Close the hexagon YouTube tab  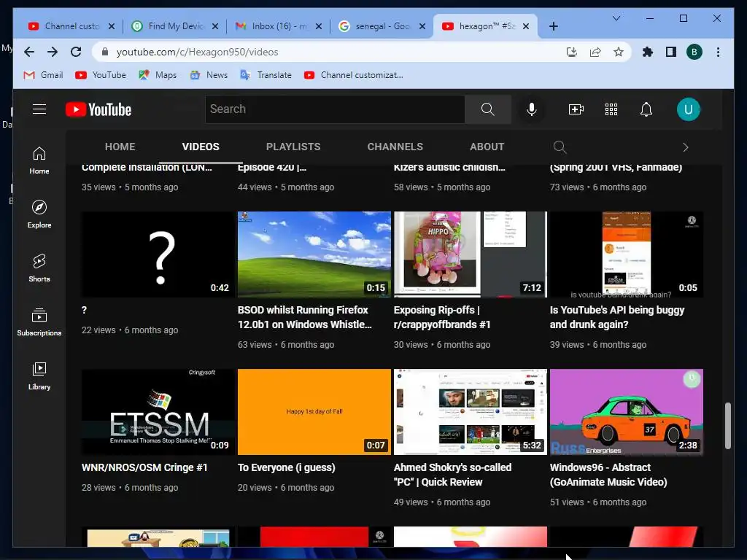coord(526,26)
